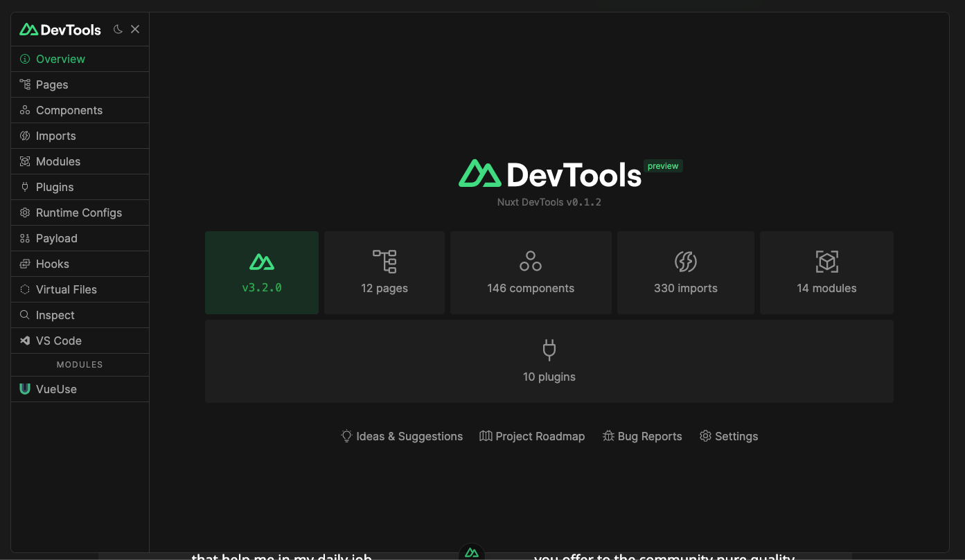This screenshot has height=560, width=965.
Task: Click the Nuxt toggle button at the bottom center
Action: pyautogui.click(x=472, y=552)
